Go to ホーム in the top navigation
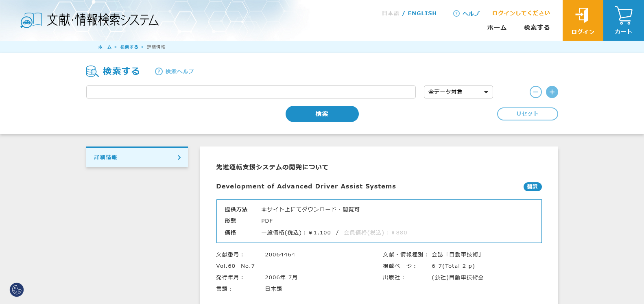 click(x=496, y=28)
